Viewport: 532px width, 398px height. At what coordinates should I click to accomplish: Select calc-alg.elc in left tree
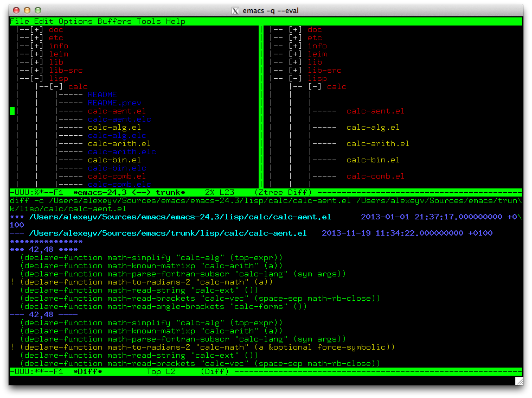[117, 136]
